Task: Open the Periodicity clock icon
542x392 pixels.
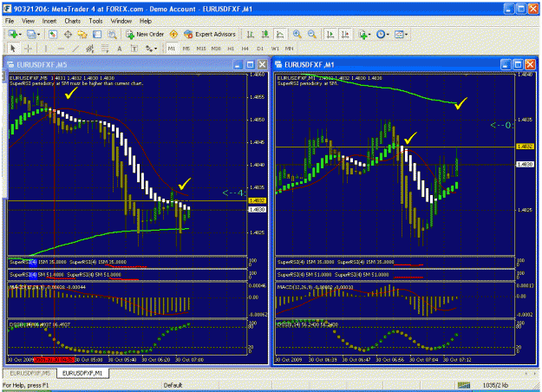Action: (x=381, y=34)
